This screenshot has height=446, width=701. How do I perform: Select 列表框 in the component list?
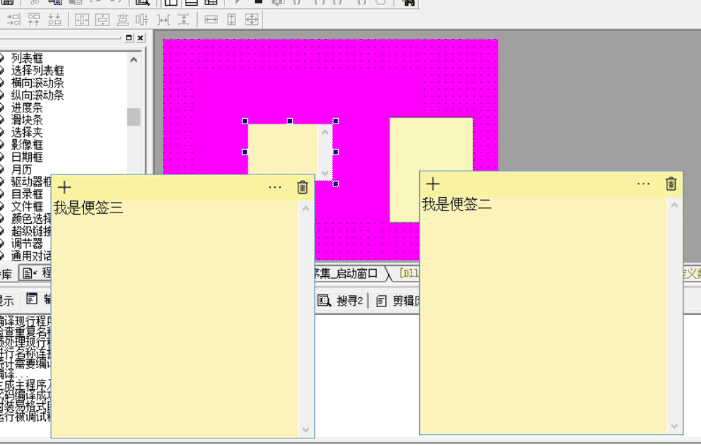tap(28, 59)
